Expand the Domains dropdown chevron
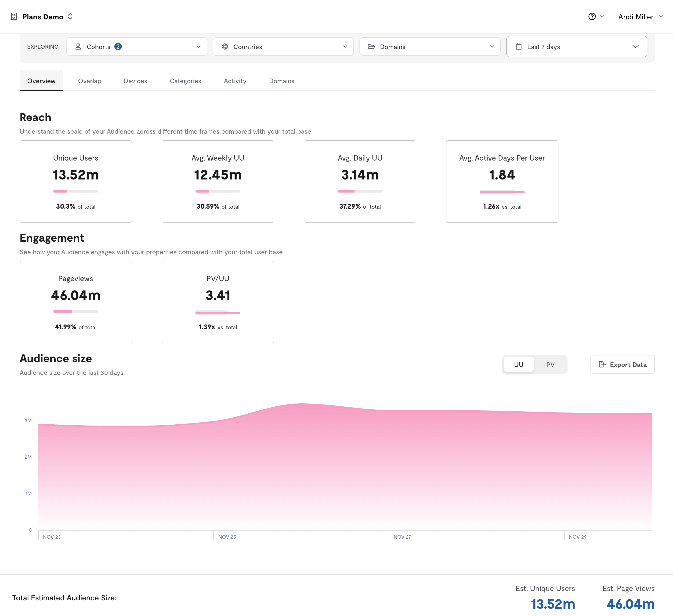673x616 pixels. [492, 47]
